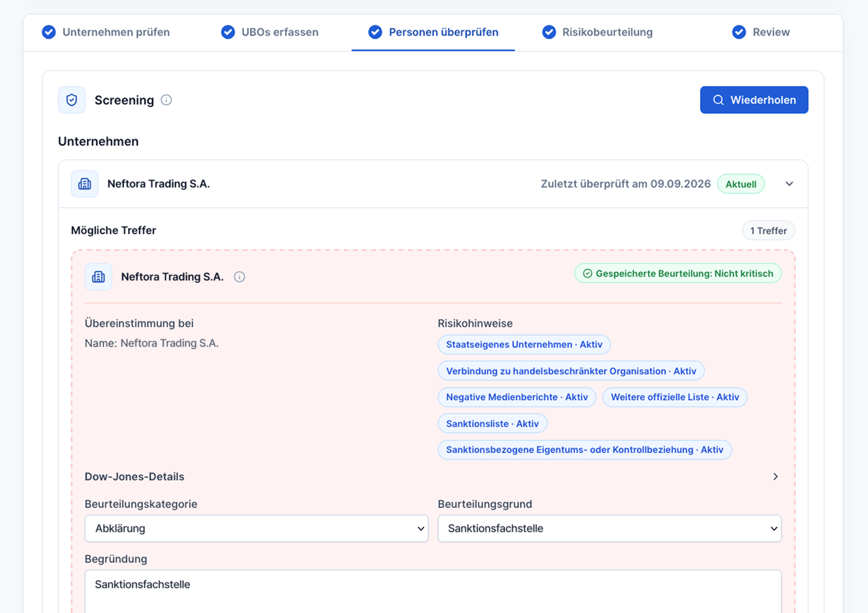Open info icon beside matched Neftora Trading S.A.

click(240, 277)
